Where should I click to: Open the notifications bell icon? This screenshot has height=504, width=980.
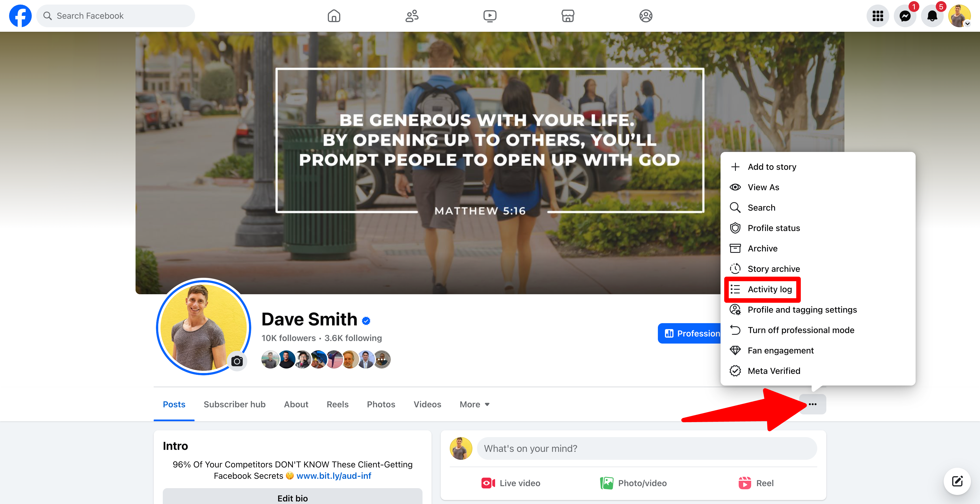(x=932, y=16)
